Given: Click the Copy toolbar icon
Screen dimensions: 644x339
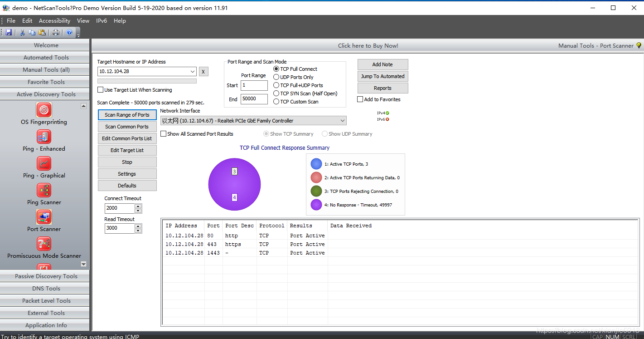Looking at the screenshot, I should click(x=32, y=32).
